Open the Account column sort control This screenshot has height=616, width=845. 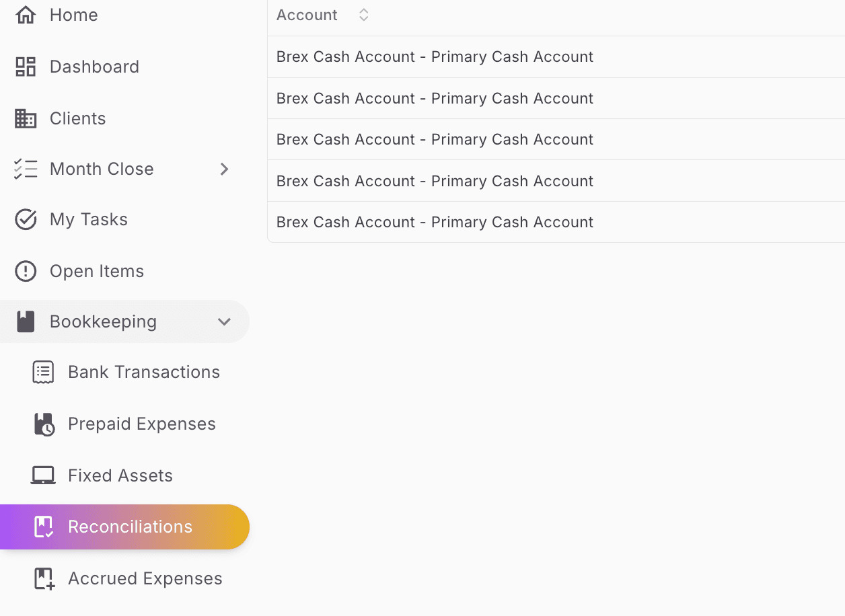(363, 14)
